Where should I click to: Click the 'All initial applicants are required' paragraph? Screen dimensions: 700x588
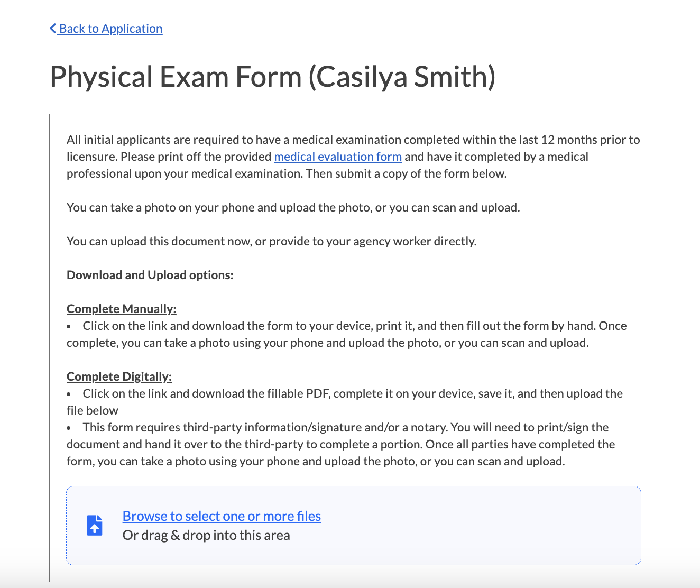pos(353,140)
